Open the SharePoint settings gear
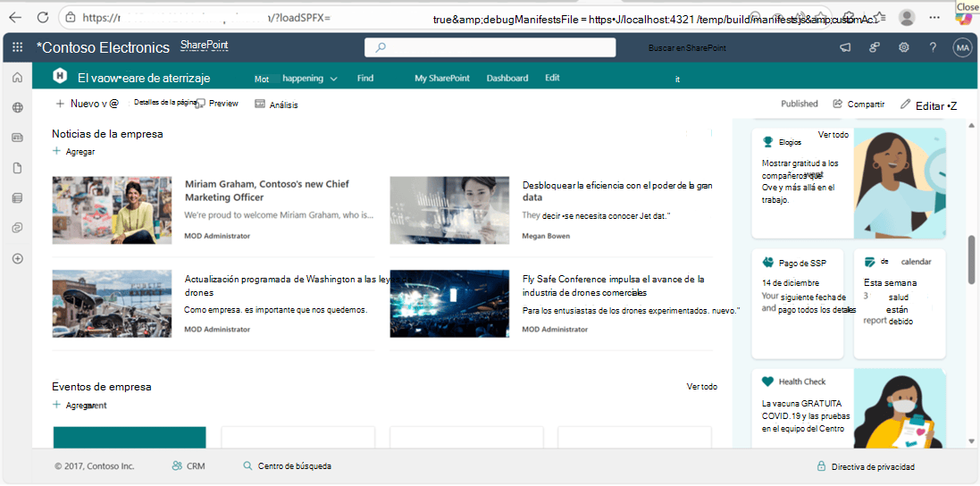980x486 pixels. (904, 47)
